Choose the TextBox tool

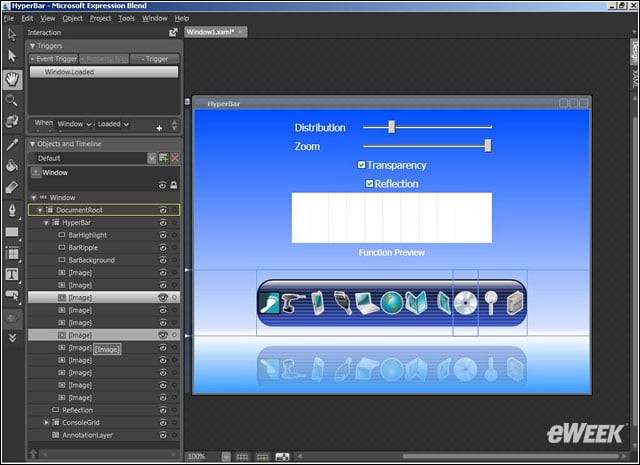[x=11, y=274]
